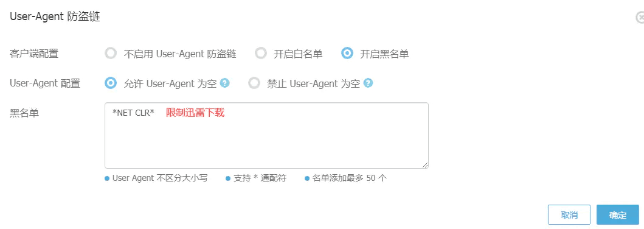This screenshot has height=229, width=644.
Task: Place cursor on the *NET CLR* entry
Action: (133, 113)
